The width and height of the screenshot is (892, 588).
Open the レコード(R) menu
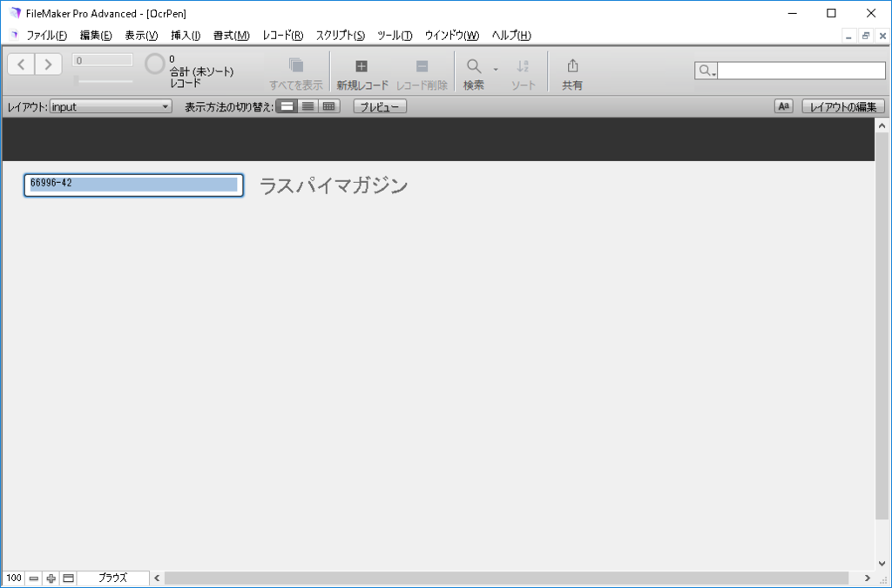(283, 35)
